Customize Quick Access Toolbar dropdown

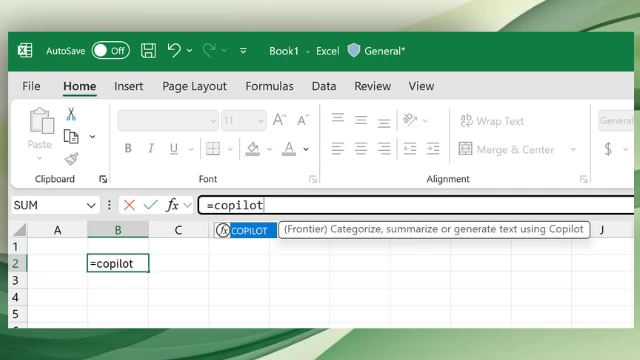coord(243,51)
